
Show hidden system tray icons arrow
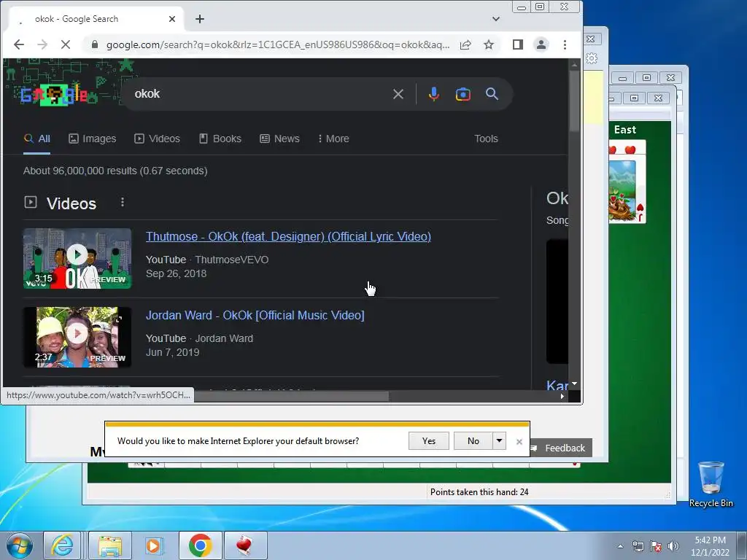pyautogui.click(x=620, y=546)
